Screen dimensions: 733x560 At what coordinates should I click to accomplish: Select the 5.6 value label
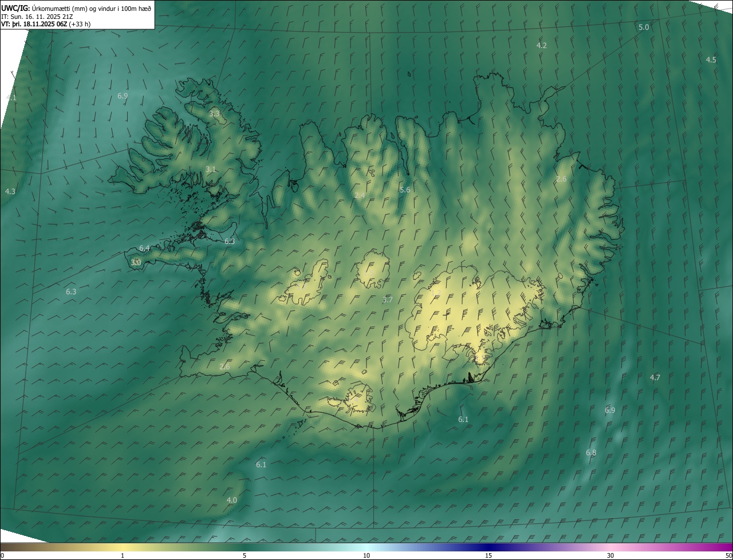coord(405,190)
